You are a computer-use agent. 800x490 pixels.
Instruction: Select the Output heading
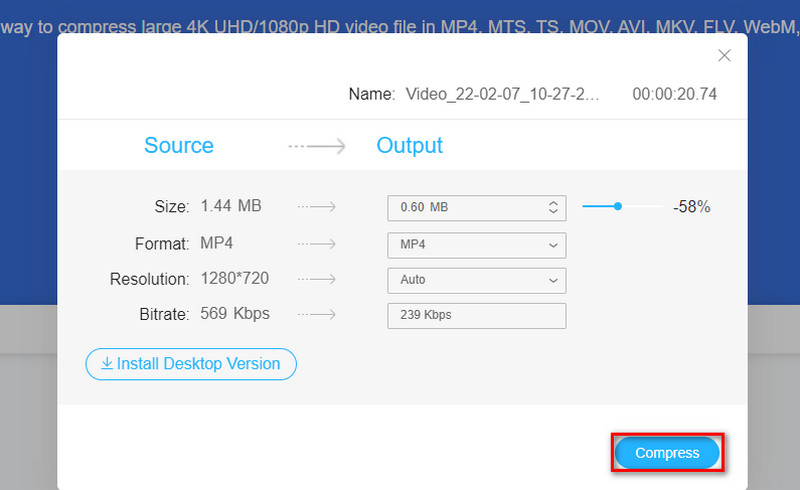[409, 146]
